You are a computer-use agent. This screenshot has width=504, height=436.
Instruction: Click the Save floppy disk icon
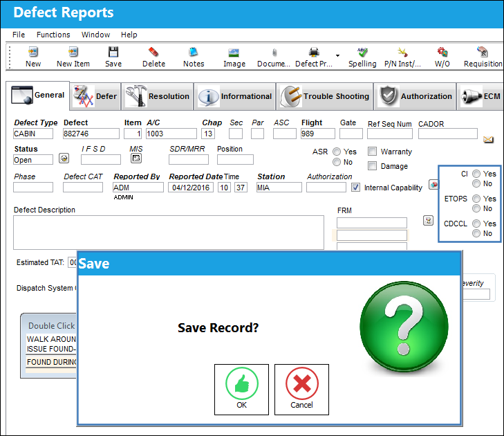[x=113, y=52]
